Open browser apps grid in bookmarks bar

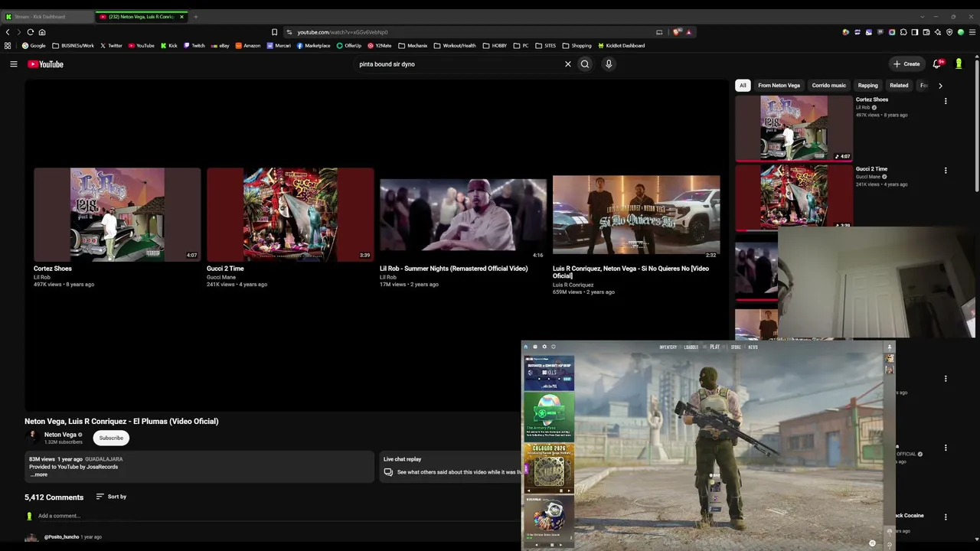(x=8, y=46)
